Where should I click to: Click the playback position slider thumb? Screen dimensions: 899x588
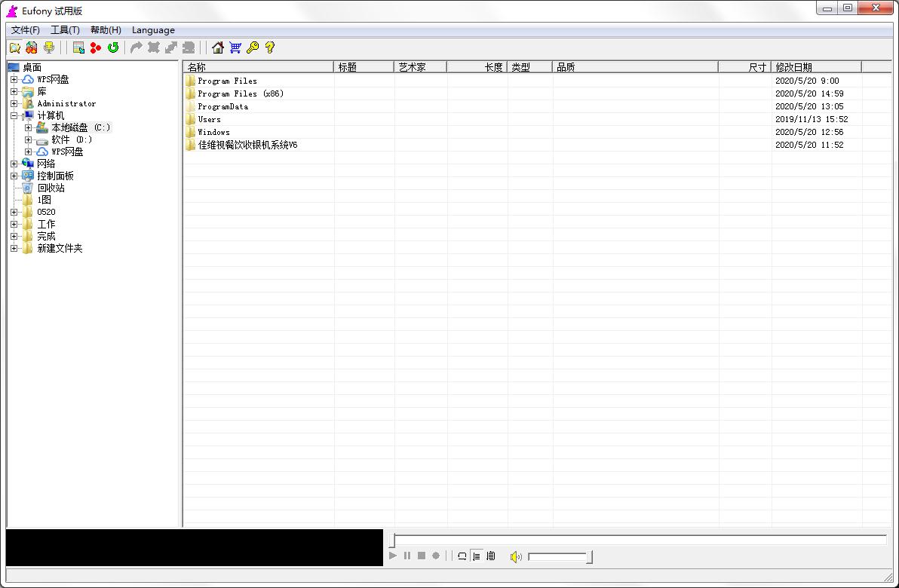click(393, 540)
